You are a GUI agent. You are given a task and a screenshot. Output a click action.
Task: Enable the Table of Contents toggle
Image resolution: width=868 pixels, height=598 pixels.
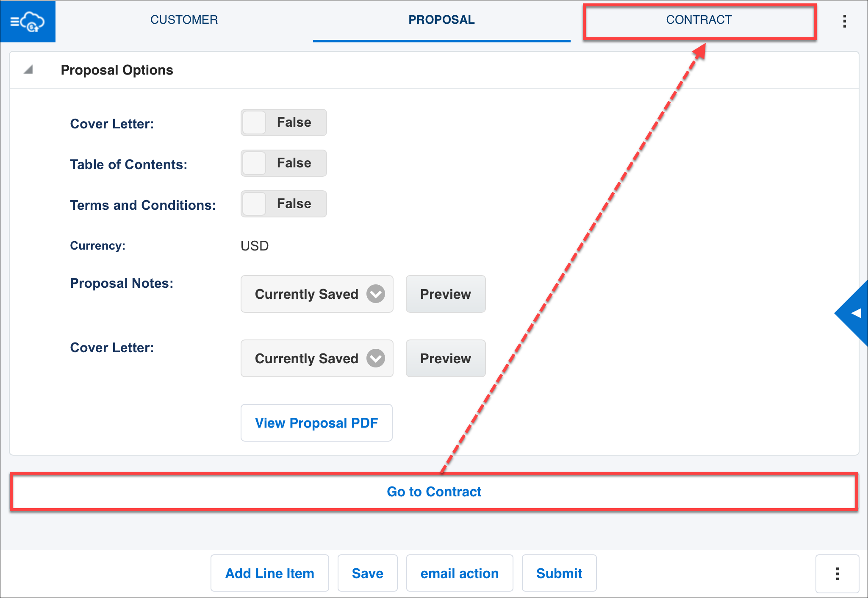tap(283, 163)
